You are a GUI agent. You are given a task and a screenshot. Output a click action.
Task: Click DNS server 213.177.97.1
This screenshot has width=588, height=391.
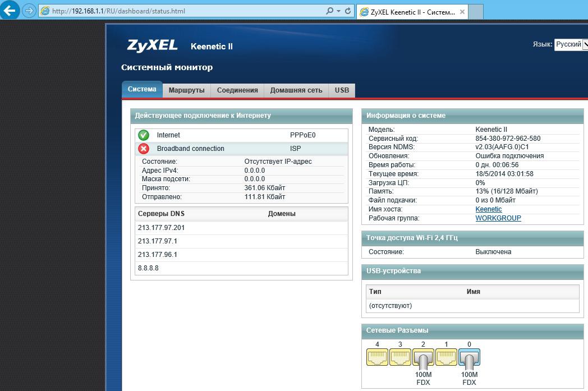click(x=158, y=241)
